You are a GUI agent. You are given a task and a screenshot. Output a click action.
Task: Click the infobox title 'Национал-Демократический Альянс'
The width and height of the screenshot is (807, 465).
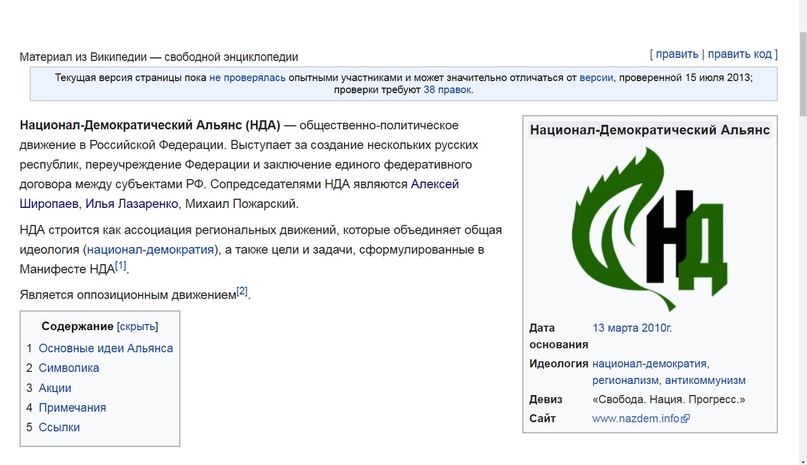tap(650, 130)
